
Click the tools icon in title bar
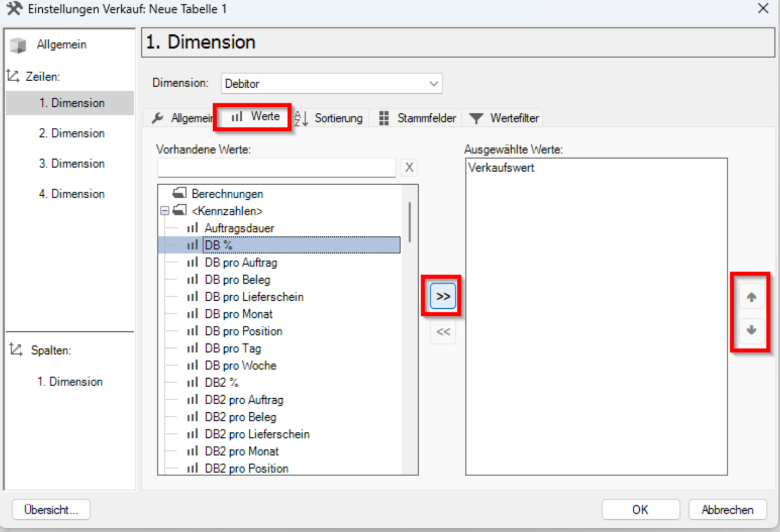14,9
